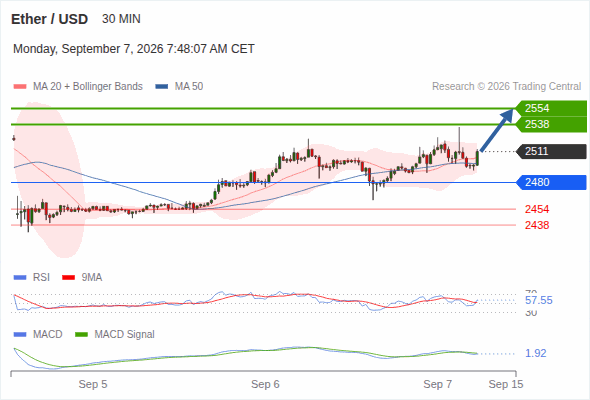The height and width of the screenshot is (400, 590).
Task: Click the red 9MA legend swatch
Action: tap(68, 278)
